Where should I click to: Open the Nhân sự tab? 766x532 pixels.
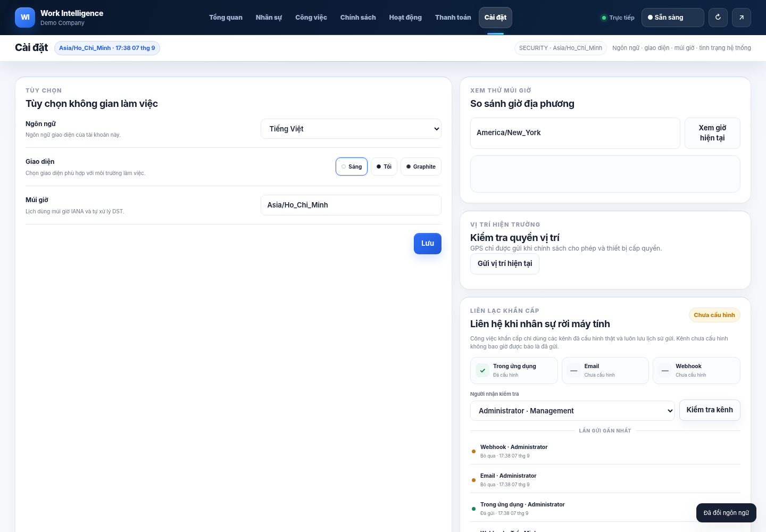coord(269,18)
